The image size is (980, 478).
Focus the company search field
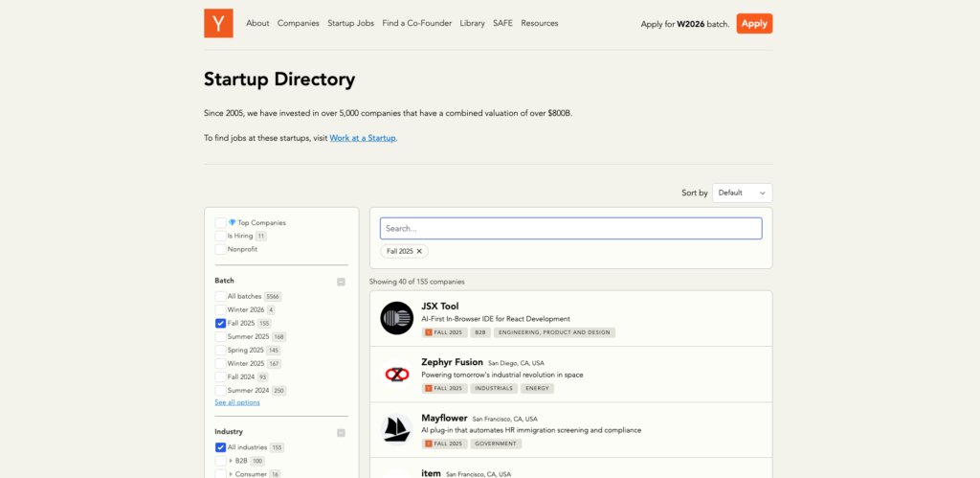pos(570,228)
